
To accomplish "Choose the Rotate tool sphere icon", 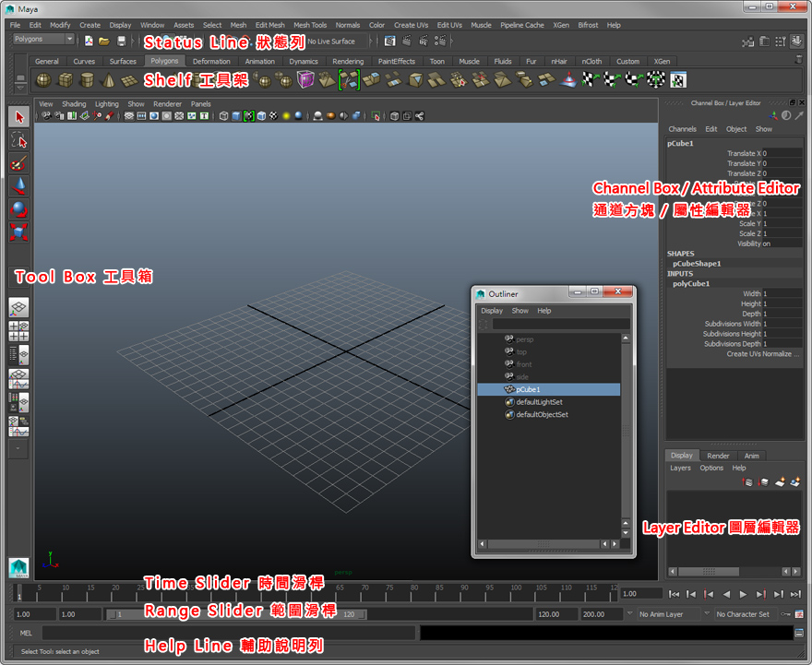I will 19,209.
